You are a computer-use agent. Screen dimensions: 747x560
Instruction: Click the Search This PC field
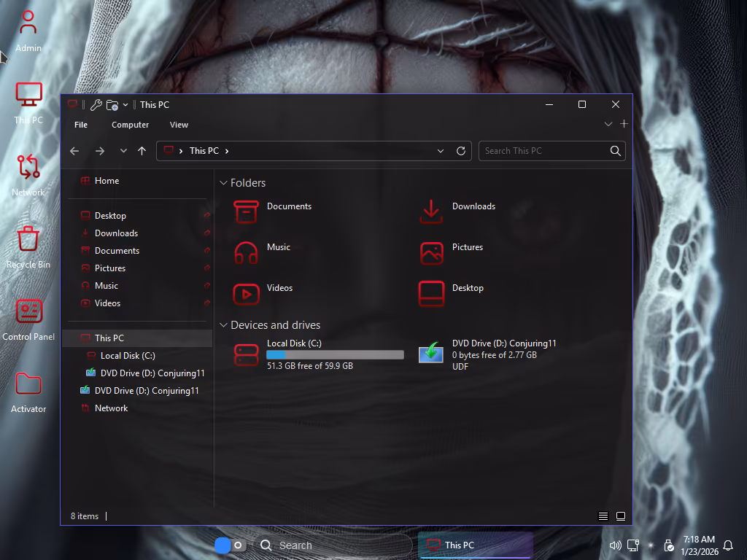click(x=543, y=151)
